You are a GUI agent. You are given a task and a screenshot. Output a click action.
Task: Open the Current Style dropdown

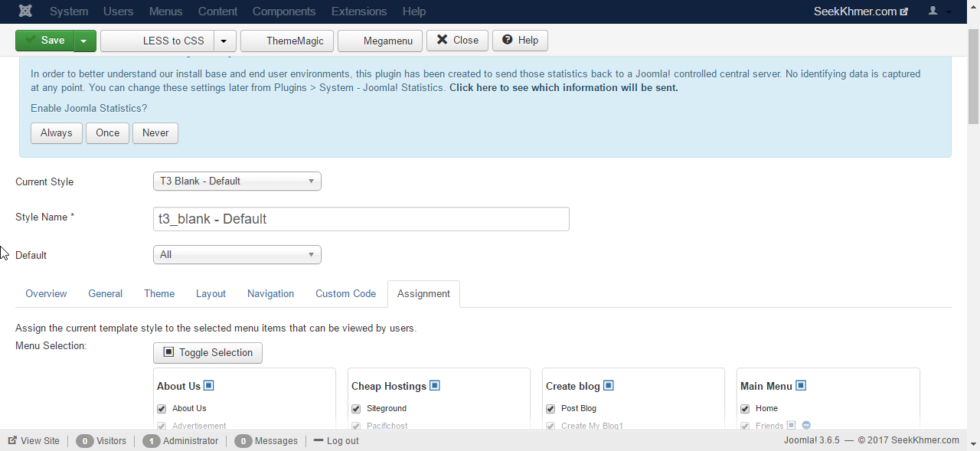tap(237, 181)
